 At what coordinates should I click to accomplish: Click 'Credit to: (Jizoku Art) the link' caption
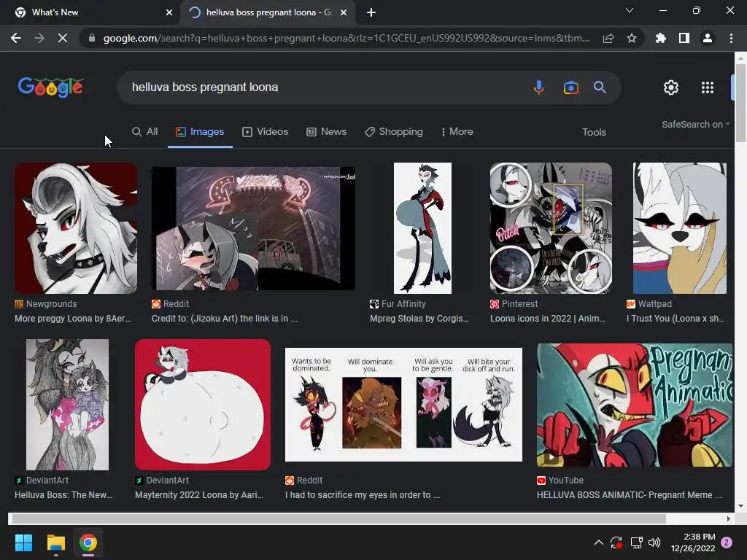pos(225,319)
